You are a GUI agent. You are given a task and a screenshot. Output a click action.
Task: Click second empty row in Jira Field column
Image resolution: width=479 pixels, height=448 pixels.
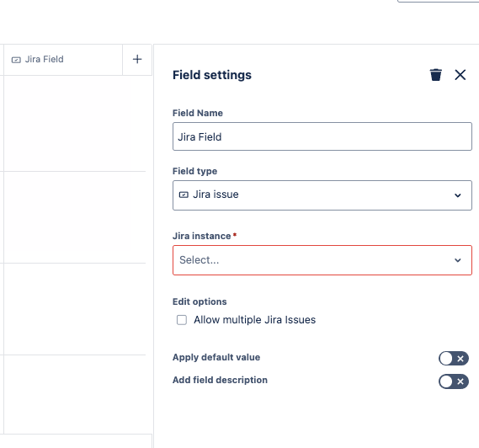pyautogui.click(x=75, y=217)
